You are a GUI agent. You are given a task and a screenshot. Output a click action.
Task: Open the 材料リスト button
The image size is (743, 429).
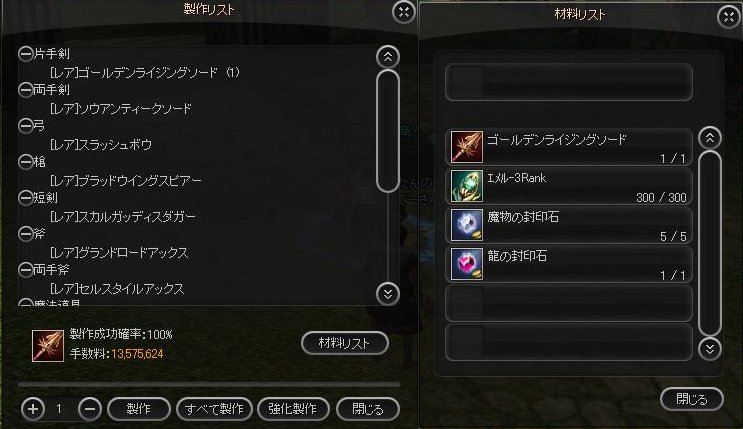coord(345,343)
